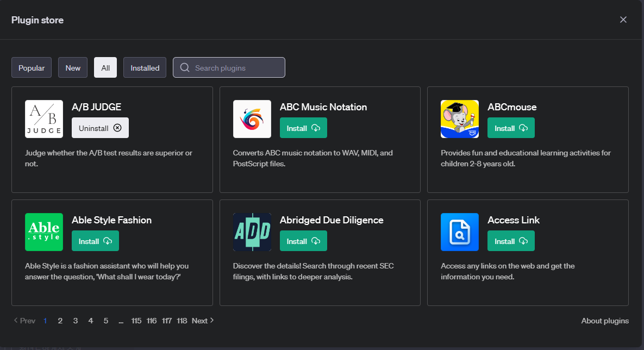This screenshot has width=644, height=350.
Task: Click the ABCmouse title text
Action: (512, 107)
